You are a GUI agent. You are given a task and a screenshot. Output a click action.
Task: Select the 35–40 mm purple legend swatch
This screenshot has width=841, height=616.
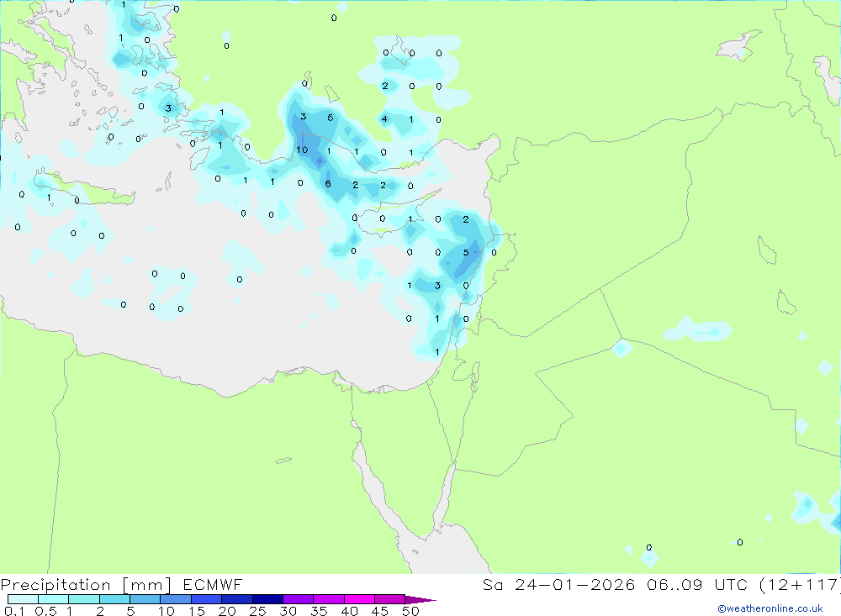point(329,599)
